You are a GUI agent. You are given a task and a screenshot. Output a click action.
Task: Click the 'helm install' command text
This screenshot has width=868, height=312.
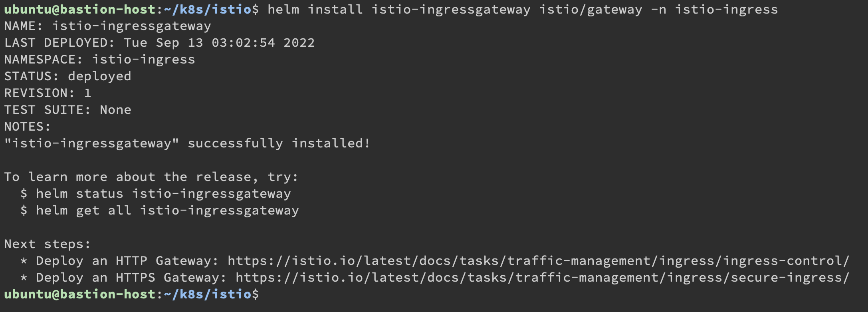[x=315, y=9]
